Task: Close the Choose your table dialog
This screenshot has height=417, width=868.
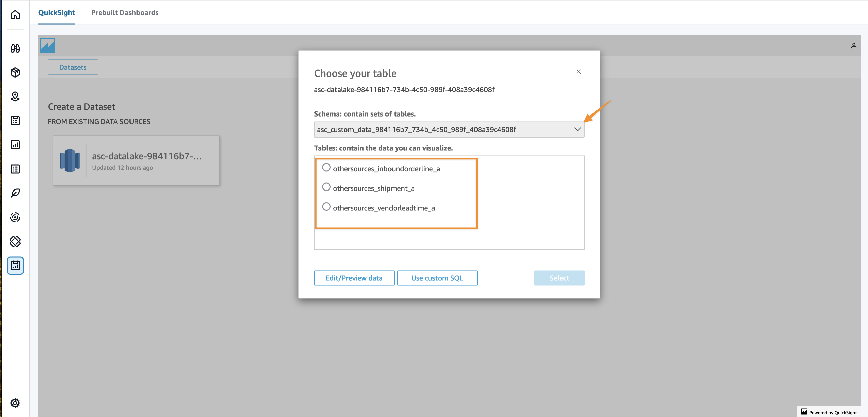Action: (578, 72)
